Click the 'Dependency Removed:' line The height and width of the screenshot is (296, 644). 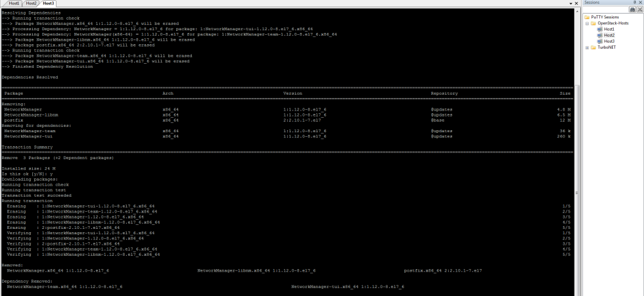pyautogui.click(x=27, y=282)
